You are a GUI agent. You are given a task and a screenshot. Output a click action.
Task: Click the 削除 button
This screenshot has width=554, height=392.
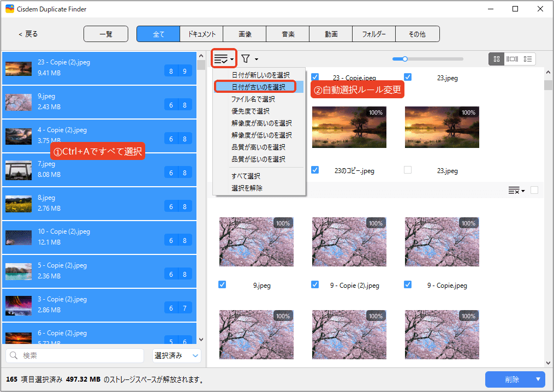point(511,379)
